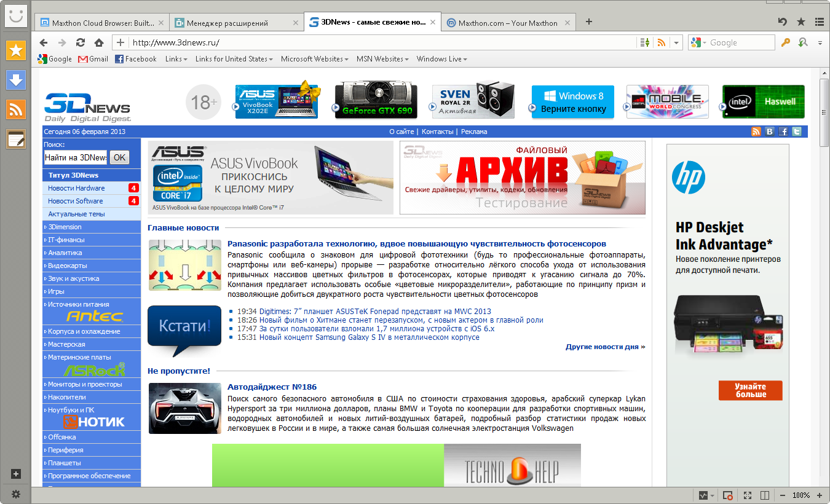Screen dimensions: 830x504
Task: Open the Gmail bookmark
Action: pos(93,59)
